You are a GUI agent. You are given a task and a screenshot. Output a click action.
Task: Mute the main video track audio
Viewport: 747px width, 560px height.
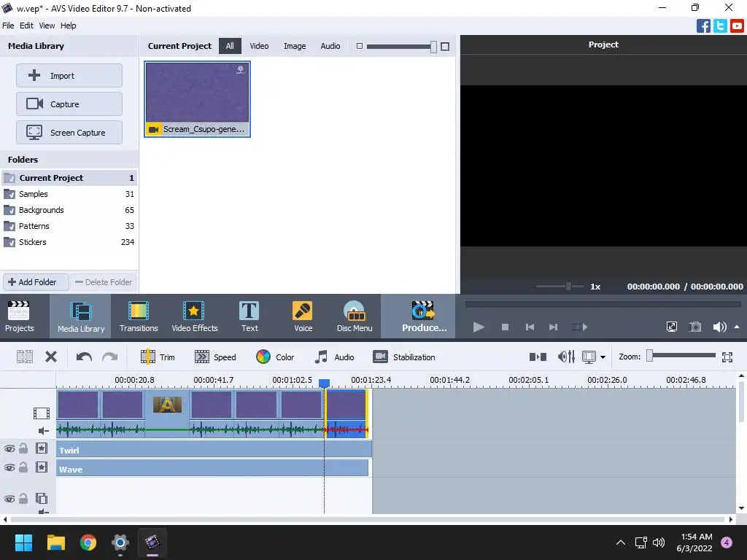point(43,431)
